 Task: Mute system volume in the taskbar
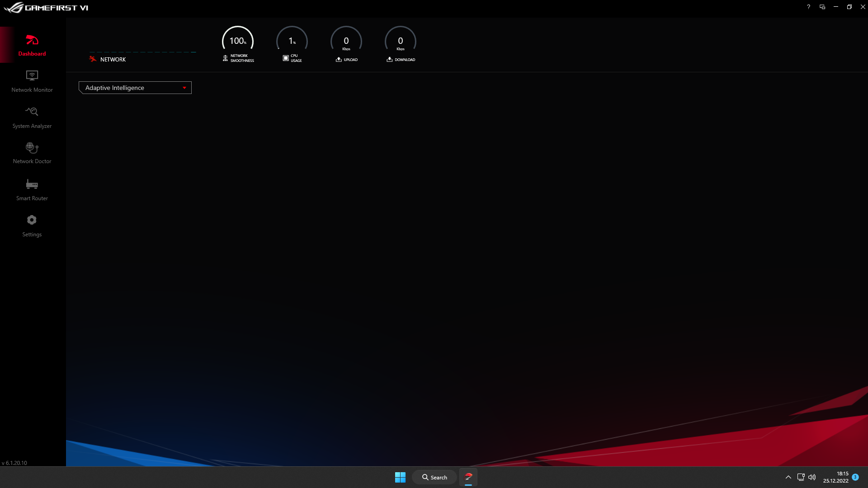[812, 477]
